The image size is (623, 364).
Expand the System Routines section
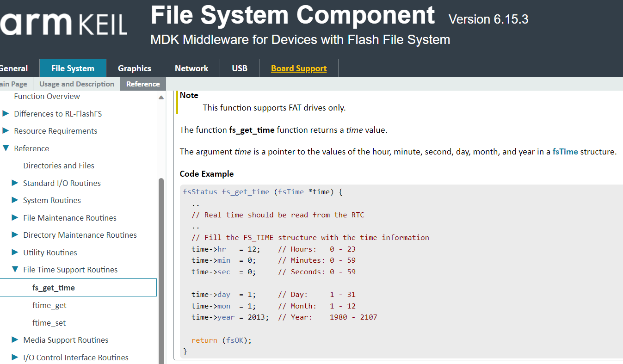click(x=14, y=200)
